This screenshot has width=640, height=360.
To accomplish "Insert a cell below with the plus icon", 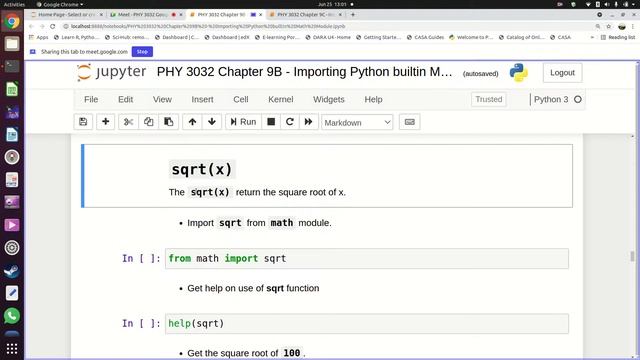I will [x=105, y=122].
